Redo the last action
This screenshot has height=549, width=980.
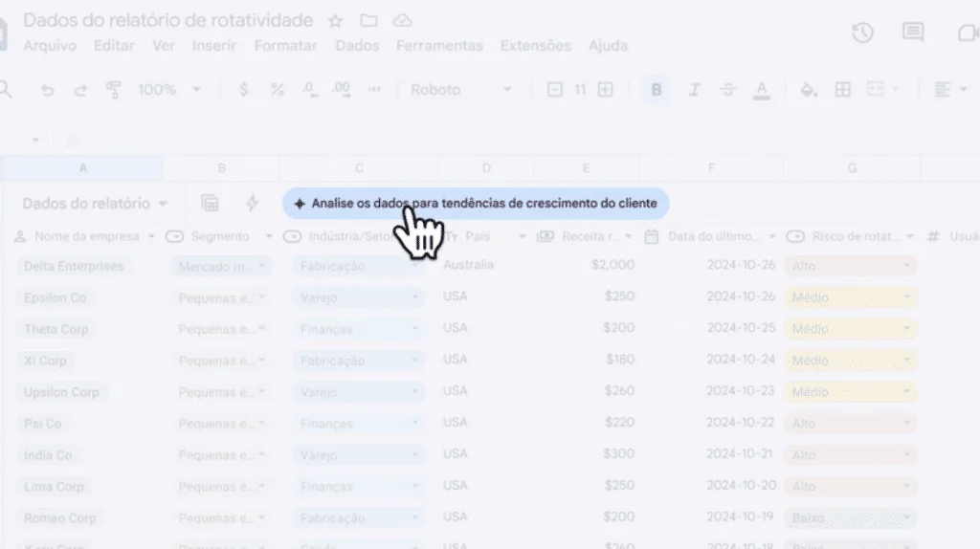click(80, 90)
